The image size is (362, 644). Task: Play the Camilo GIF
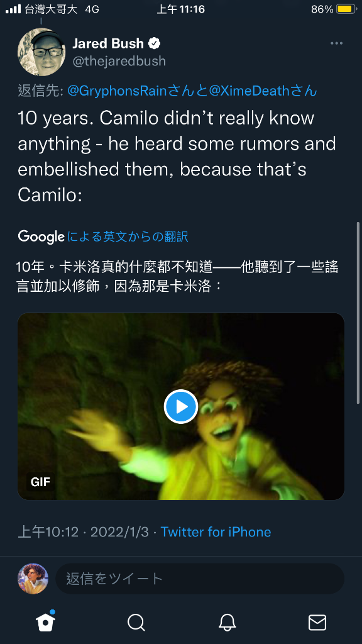click(x=181, y=407)
